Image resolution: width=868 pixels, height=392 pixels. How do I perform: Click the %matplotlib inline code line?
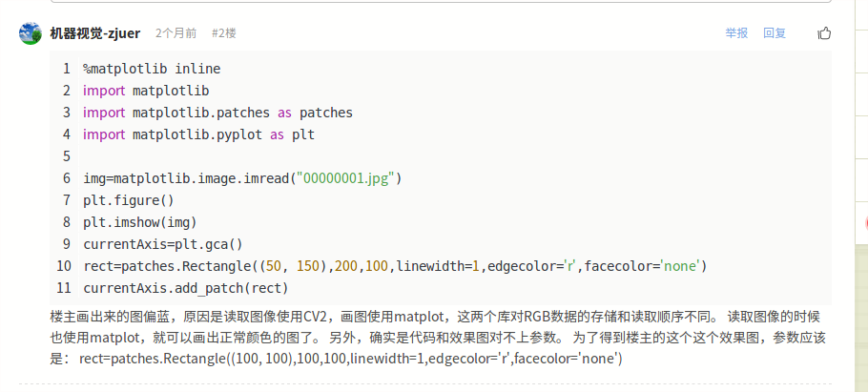152,69
